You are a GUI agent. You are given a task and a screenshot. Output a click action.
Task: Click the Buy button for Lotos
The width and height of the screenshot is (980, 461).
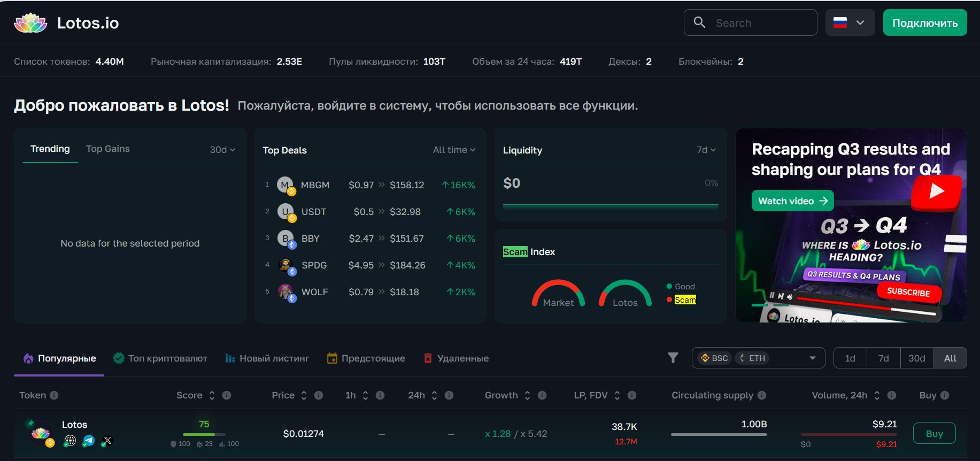tap(935, 434)
